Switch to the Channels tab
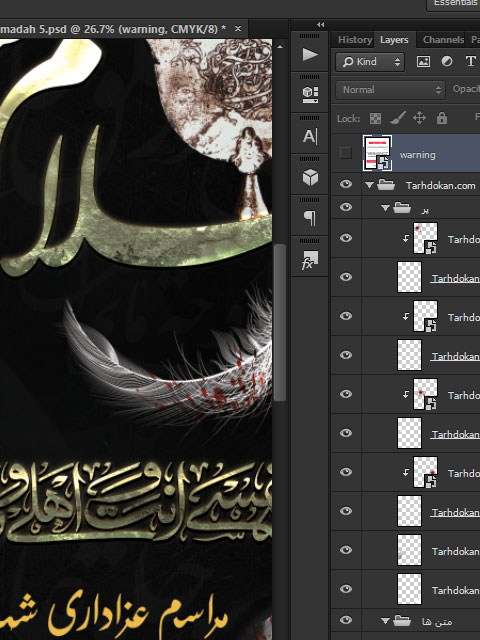 [x=443, y=40]
